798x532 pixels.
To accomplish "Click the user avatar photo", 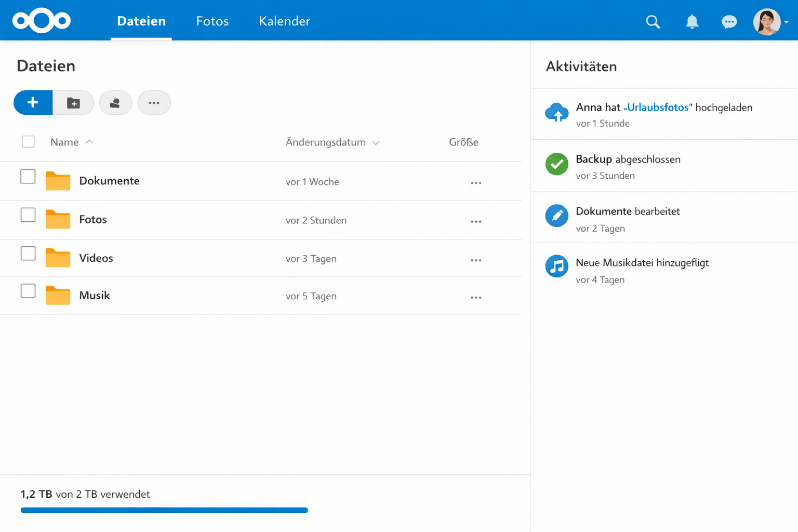I will coord(768,21).
